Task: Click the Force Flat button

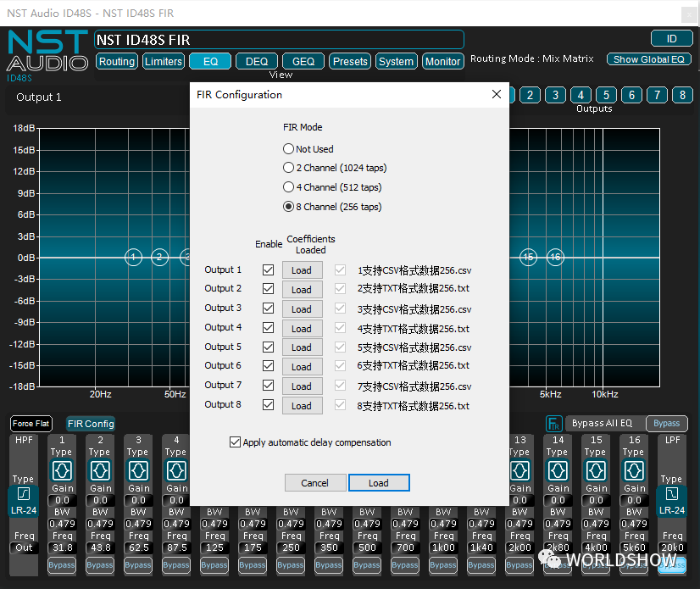Action: pyautogui.click(x=31, y=424)
